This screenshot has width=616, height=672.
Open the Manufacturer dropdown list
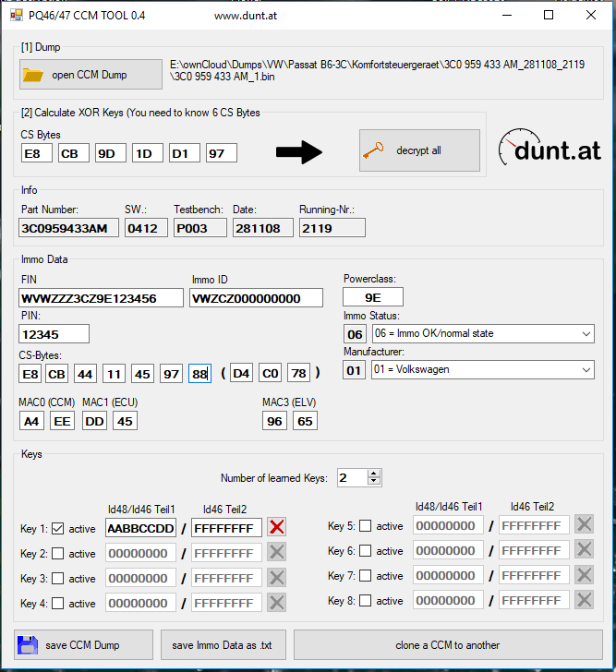point(587,369)
